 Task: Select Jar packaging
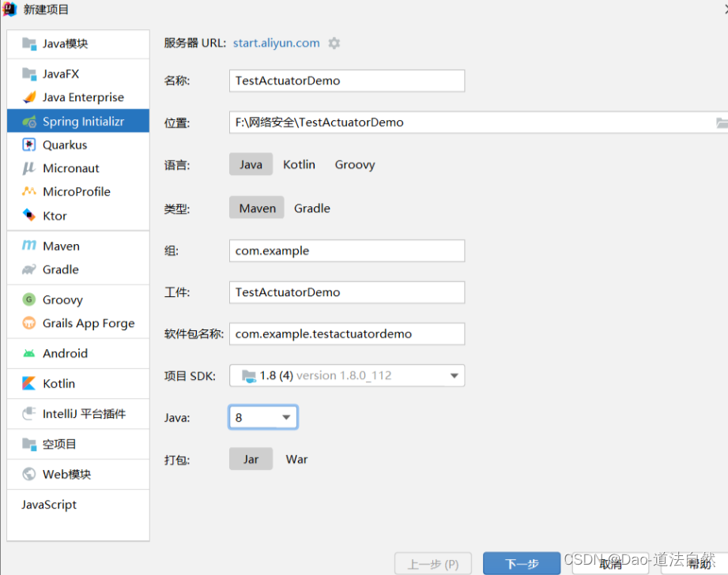251,459
